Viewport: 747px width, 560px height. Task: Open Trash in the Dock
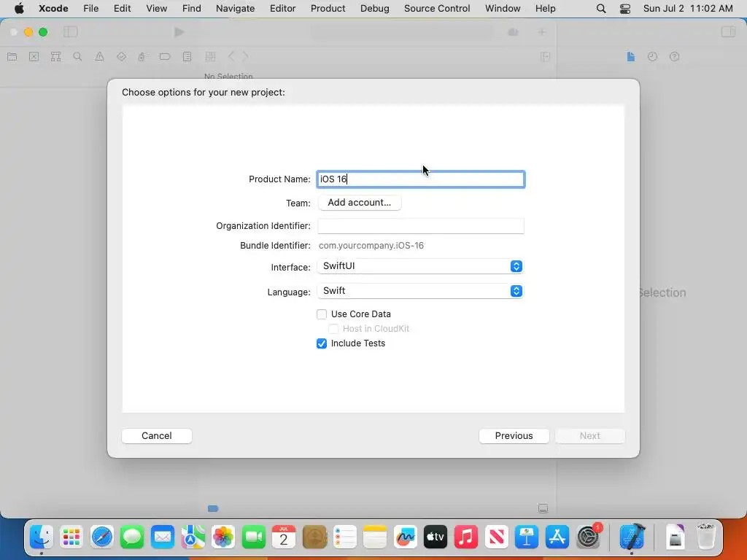pyautogui.click(x=705, y=537)
